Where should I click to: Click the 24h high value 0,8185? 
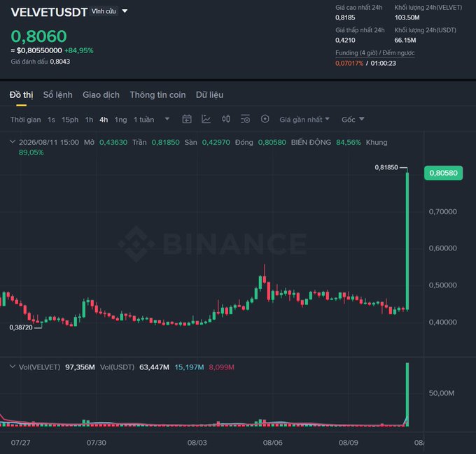[345, 17]
